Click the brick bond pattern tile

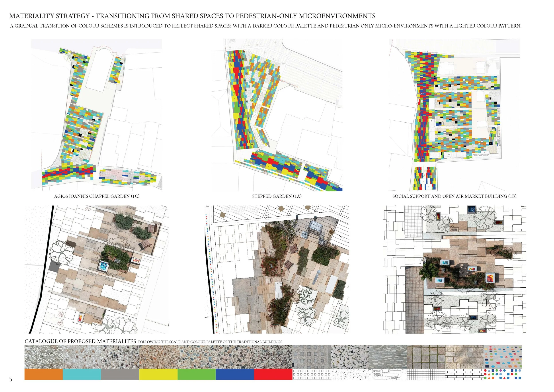pos(464,374)
